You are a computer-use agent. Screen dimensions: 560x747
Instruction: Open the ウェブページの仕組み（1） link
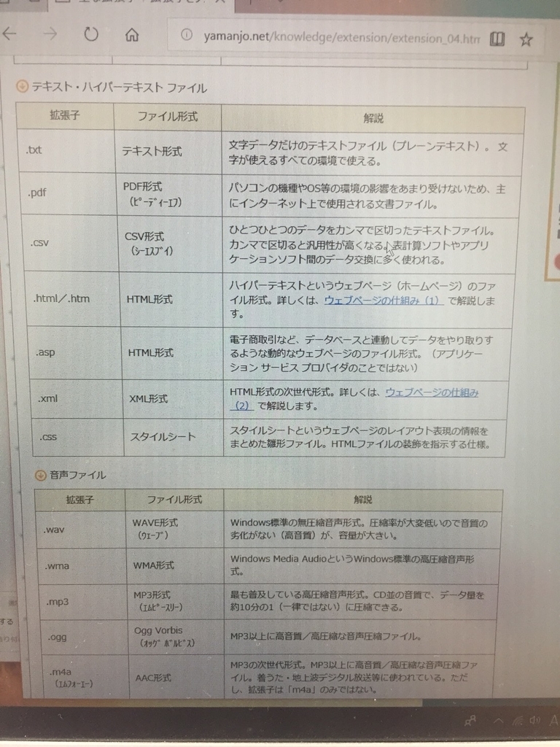pyautogui.click(x=384, y=300)
